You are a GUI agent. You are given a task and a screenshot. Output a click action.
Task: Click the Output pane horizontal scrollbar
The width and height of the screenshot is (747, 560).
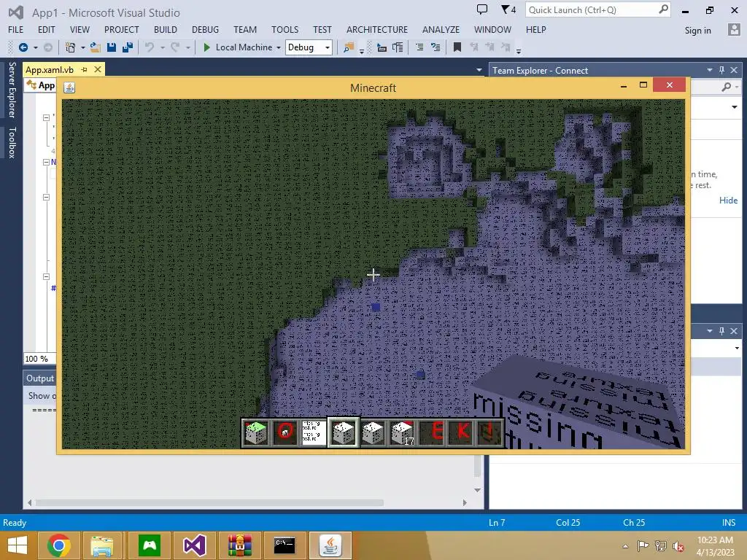coord(209,502)
